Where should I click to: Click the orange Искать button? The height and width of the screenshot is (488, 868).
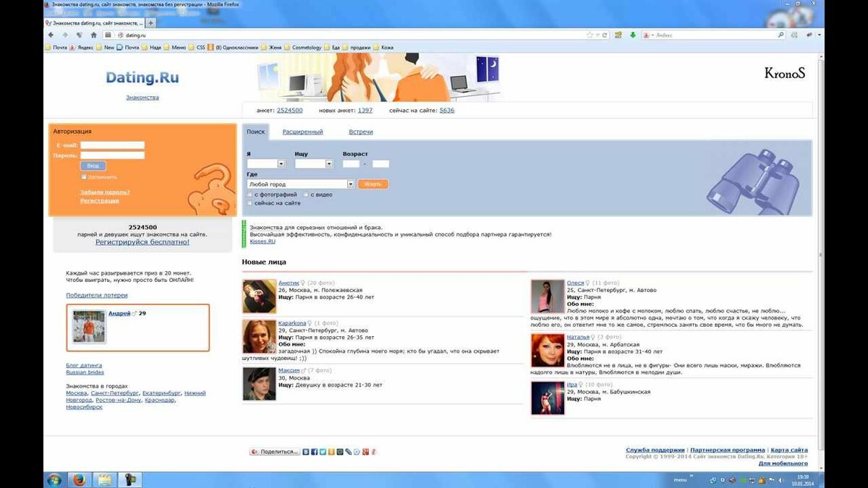click(373, 184)
